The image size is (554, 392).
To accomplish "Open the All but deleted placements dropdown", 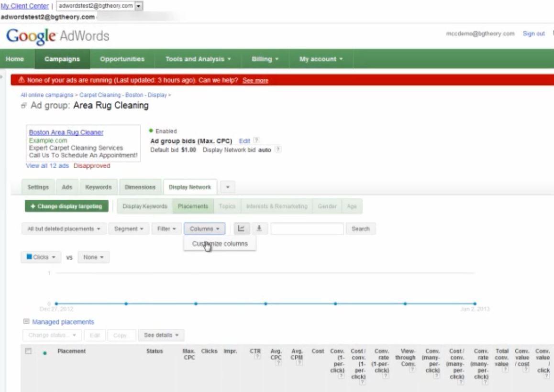I will 64,229.
